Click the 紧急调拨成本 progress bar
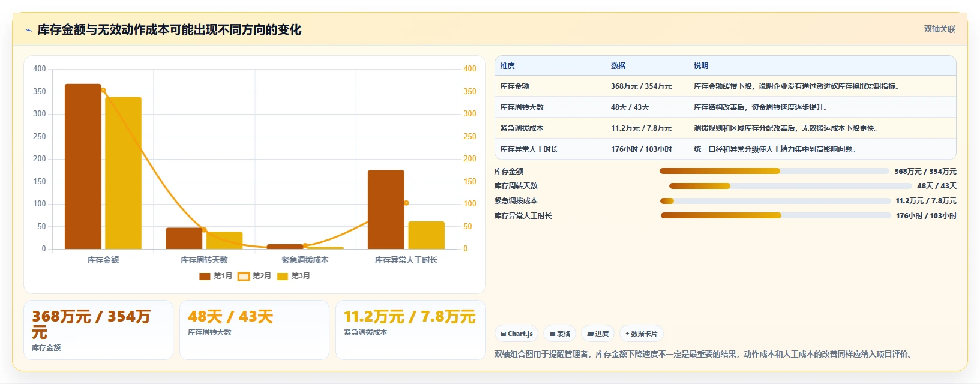The image size is (980, 384). 775,201
